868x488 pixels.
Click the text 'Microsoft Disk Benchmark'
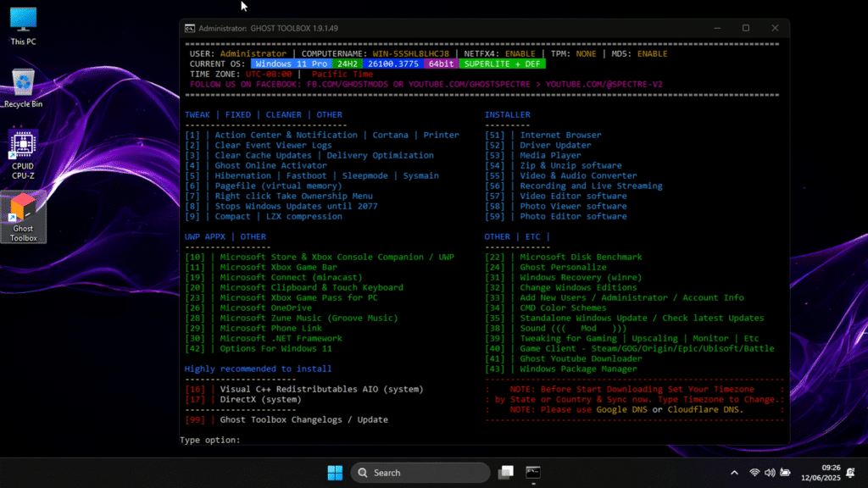pyautogui.click(x=581, y=257)
